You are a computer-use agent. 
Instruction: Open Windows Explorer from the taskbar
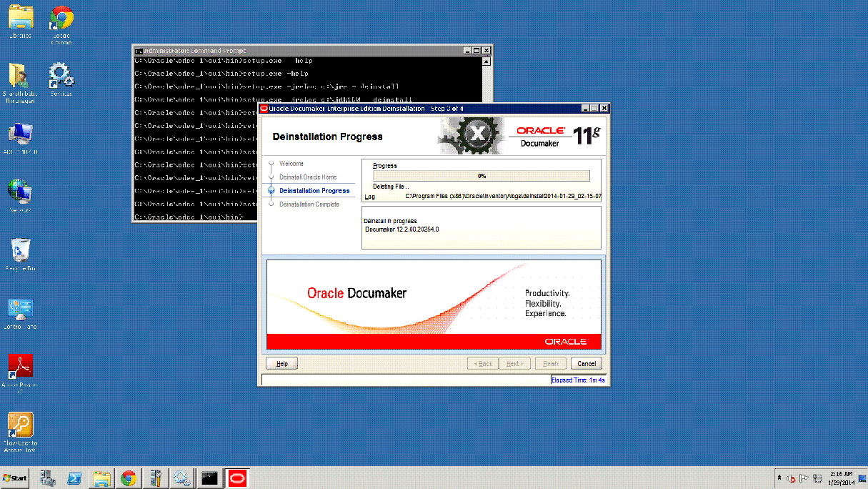point(101,478)
